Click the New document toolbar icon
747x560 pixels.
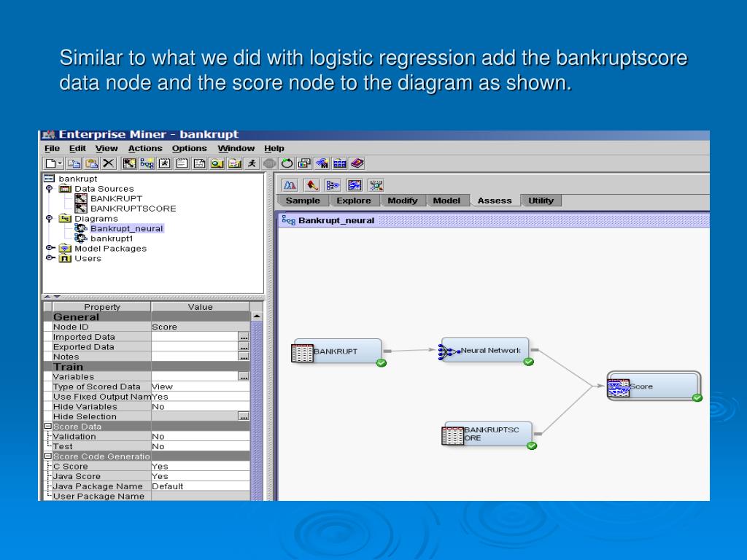(50, 163)
